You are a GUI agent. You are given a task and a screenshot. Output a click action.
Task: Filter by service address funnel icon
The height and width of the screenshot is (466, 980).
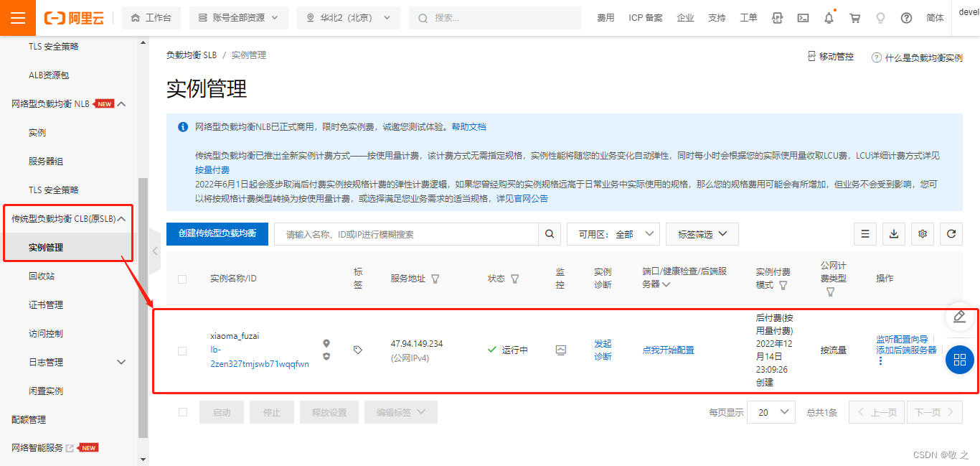tap(435, 279)
